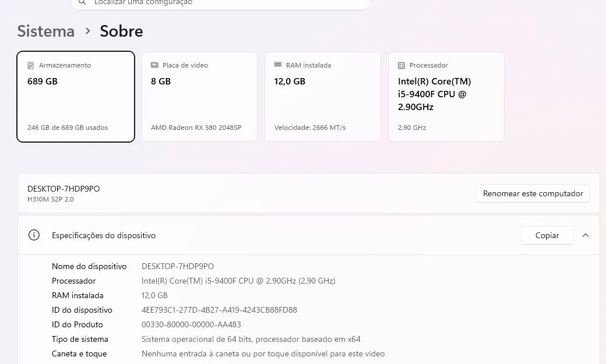
Task: Click the ID do dispositivo value text
Action: click(x=219, y=310)
